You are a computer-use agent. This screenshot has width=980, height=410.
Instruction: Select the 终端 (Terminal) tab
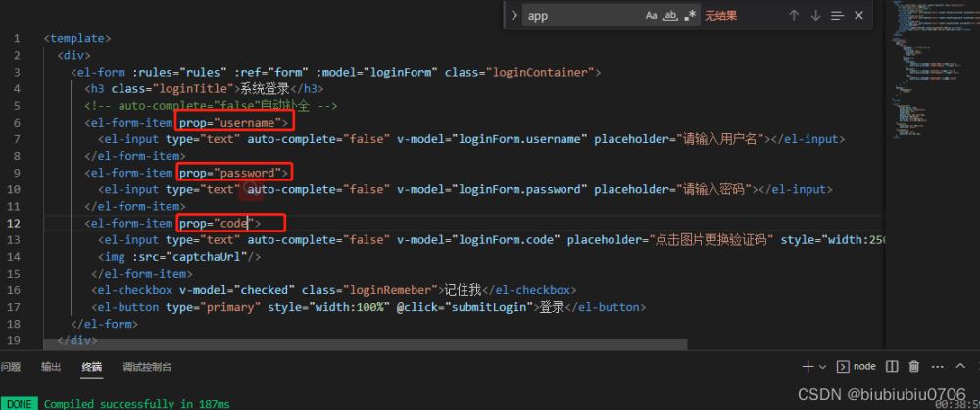92,367
